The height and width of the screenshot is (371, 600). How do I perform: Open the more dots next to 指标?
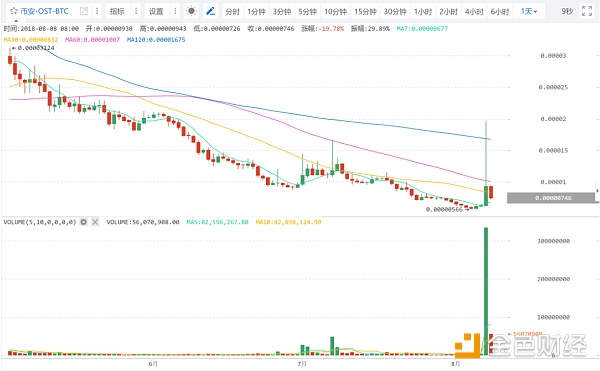pyautogui.click(x=136, y=11)
